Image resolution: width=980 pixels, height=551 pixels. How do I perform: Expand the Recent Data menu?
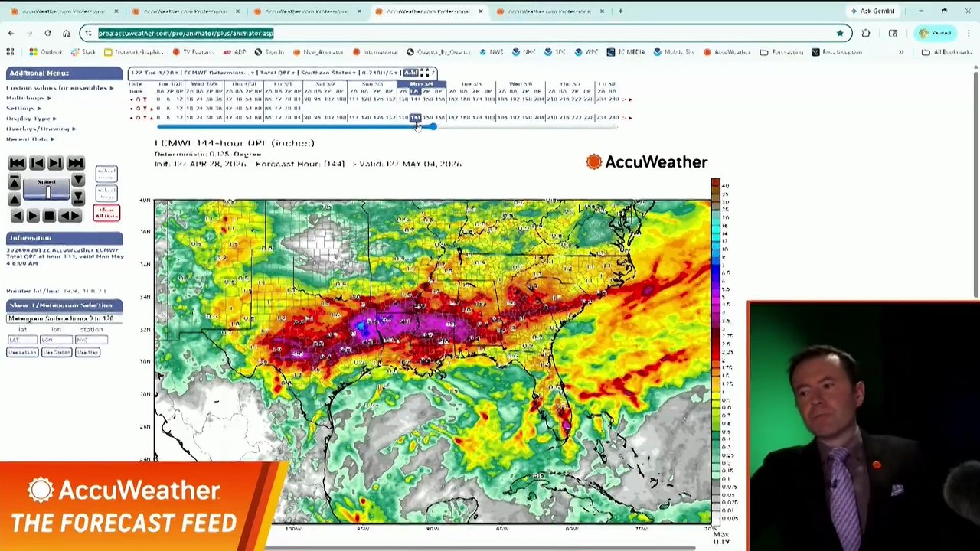tap(30, 139)
